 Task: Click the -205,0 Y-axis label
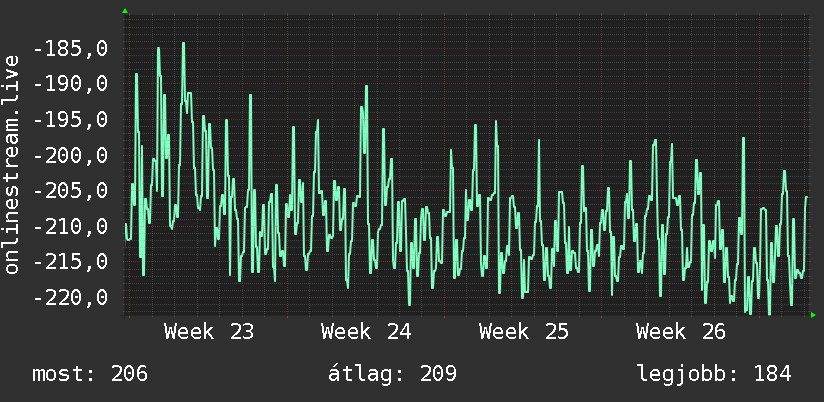click(x=70, y=191)
